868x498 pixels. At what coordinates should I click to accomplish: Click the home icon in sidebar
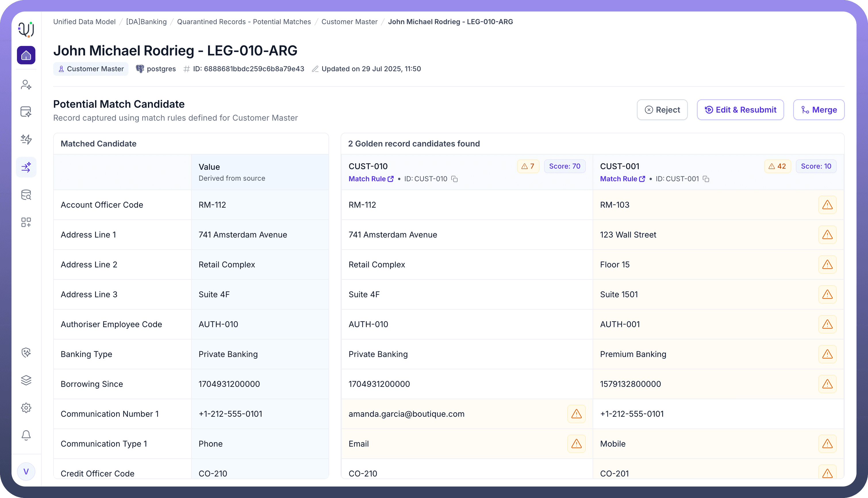pyautogui.click(x=26, y=55)
